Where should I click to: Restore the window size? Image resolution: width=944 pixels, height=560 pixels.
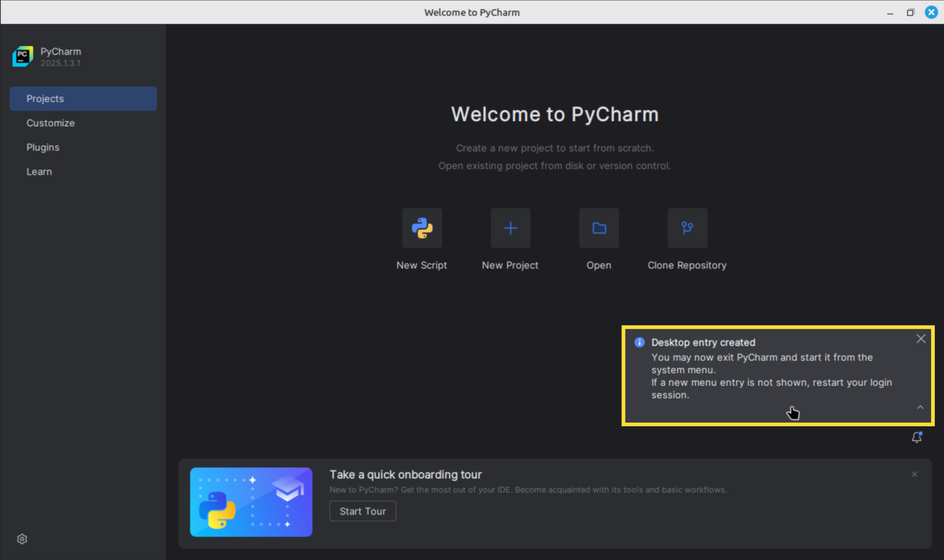pyautogui.click(x=910, y=12)
